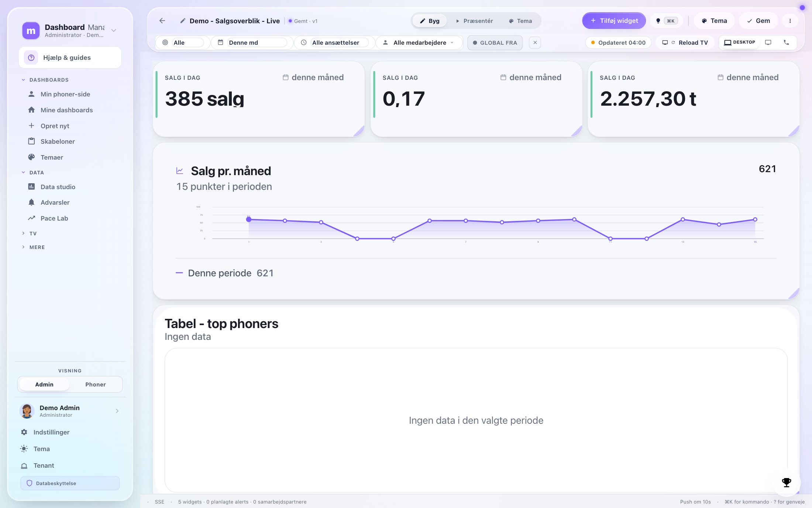Image resolution: width=812 pixels, height=508 pixels.
Task: Expand the MERE section
Action: pyautogui.click(x=33, y=247)
